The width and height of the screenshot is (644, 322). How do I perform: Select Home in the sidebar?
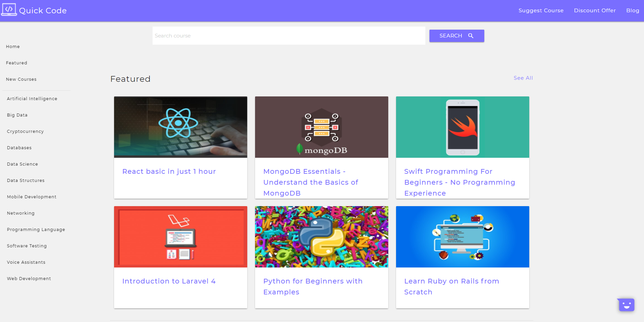point(13,47)
